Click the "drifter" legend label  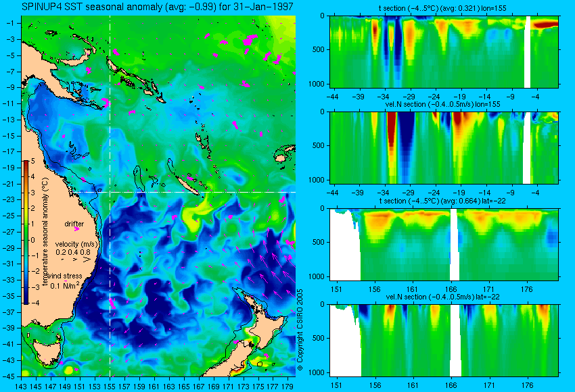click(74, 224)
